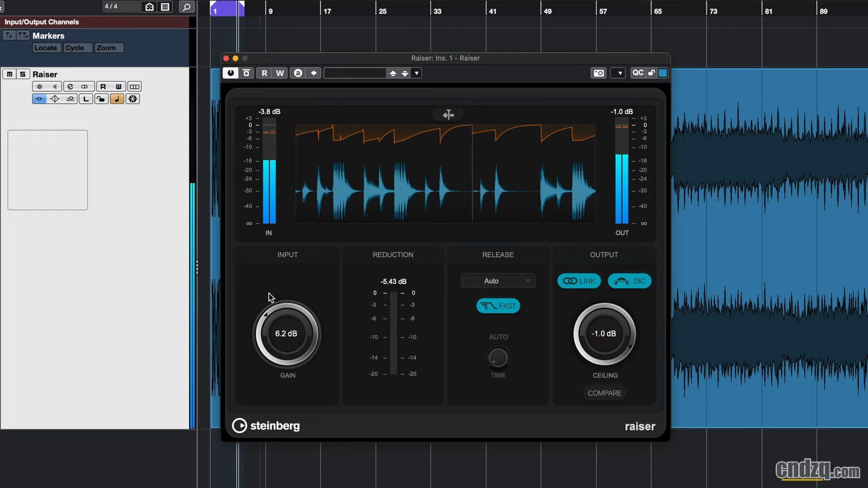
Task: Click the QC button in plugin header
Action: coord(637,73)
